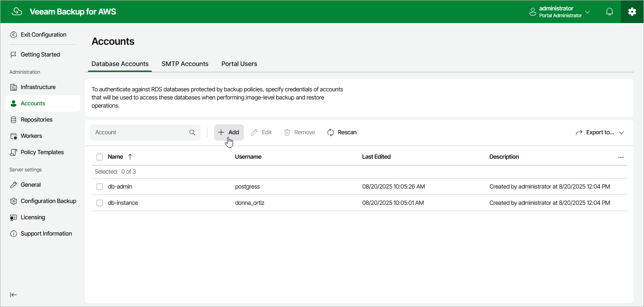This screenshot has width=644, height=307.
Task: Open the configuration gear icon
Action: click(632, 12)
